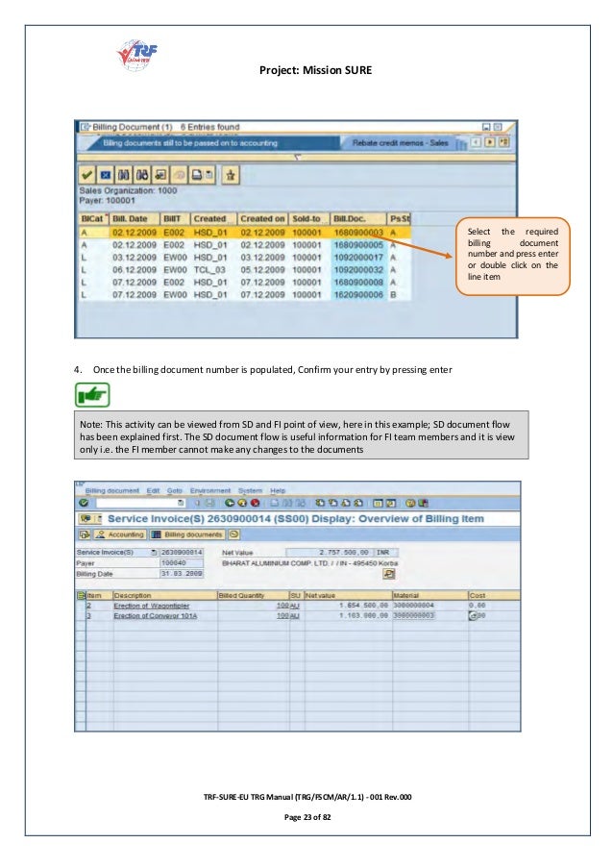Select the row selector for item 3
Viewport: 613px width, 868px height.
pyautogui.click(x=81, y=615)
